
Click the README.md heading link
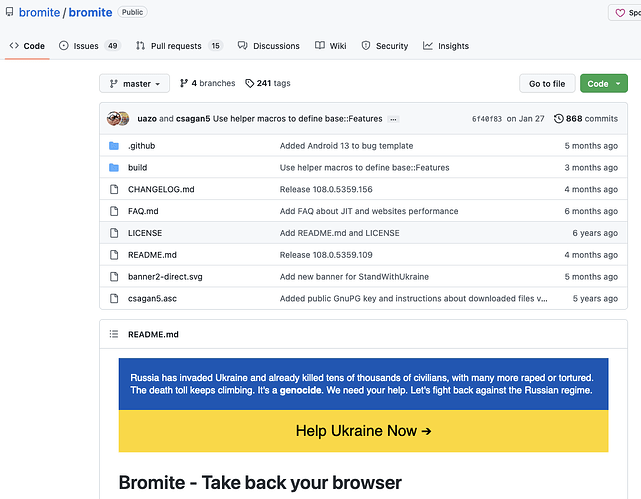click(x=153, y=334)
